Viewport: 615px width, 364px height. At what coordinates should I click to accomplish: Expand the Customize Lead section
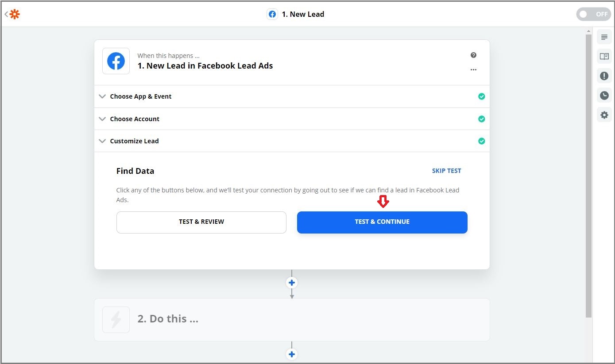(292, 141)
